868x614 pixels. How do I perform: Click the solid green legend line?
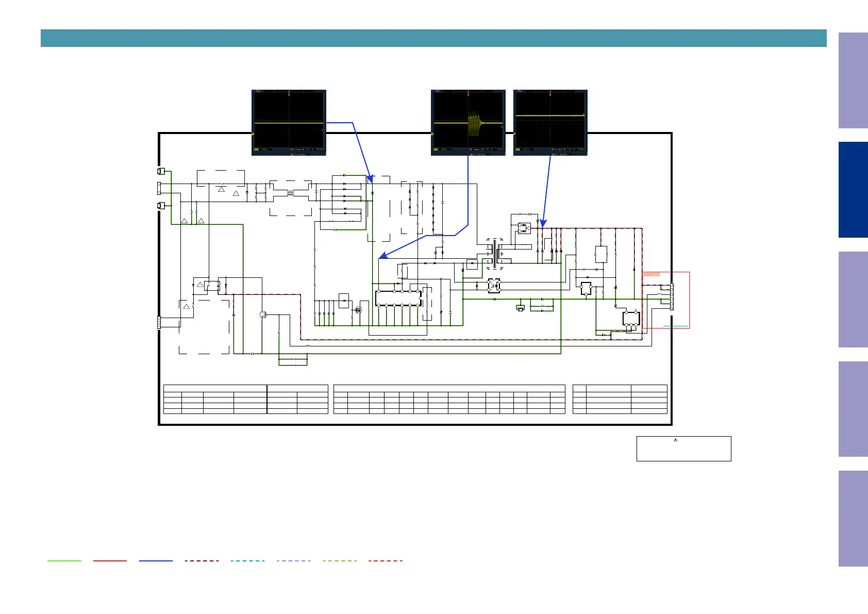point(64,560)
